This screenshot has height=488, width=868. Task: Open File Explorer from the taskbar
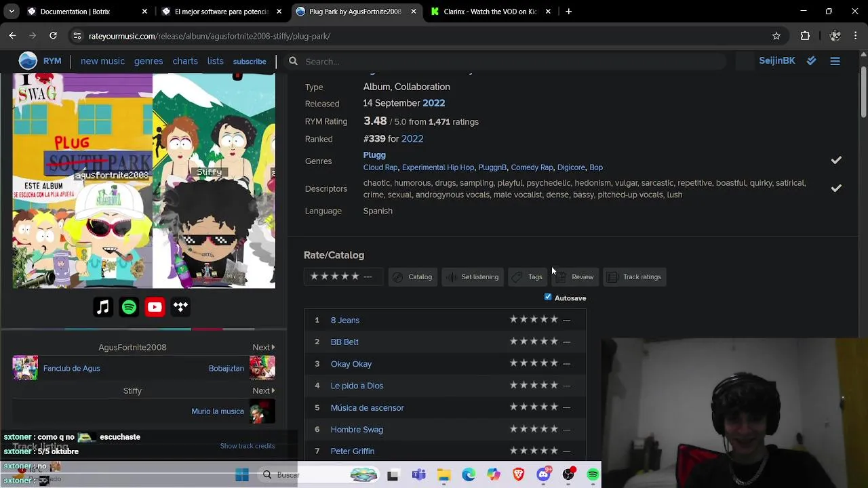(x=443, y=475)
